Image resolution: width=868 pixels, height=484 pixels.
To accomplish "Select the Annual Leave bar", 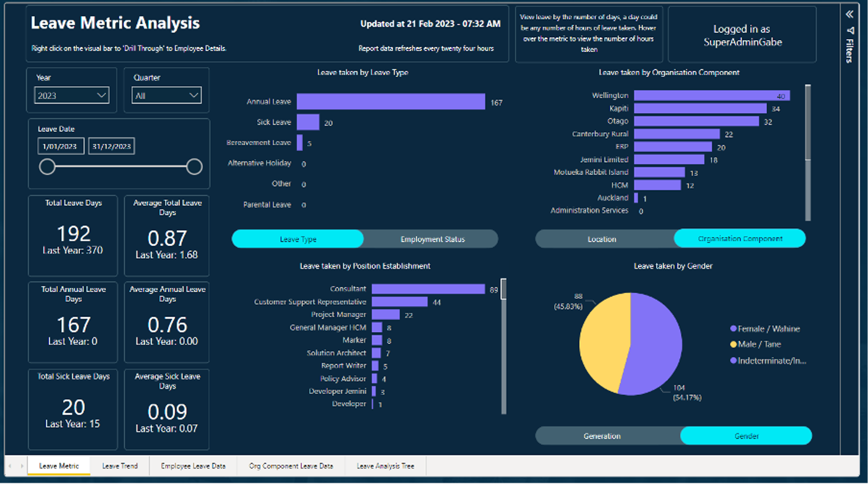I will tap(391, 102).
